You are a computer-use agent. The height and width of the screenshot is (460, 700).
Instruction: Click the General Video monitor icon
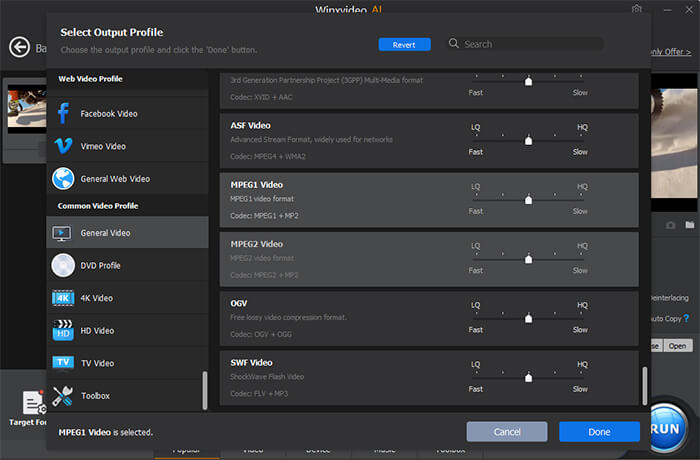pyautogui.click(x=62, y=233)
